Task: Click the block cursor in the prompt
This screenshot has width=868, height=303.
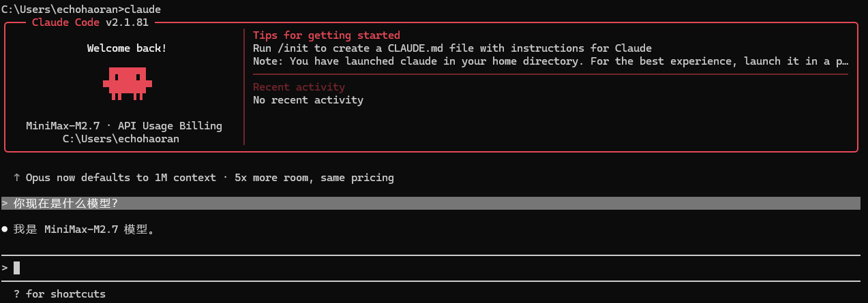Action: point(16,268)
